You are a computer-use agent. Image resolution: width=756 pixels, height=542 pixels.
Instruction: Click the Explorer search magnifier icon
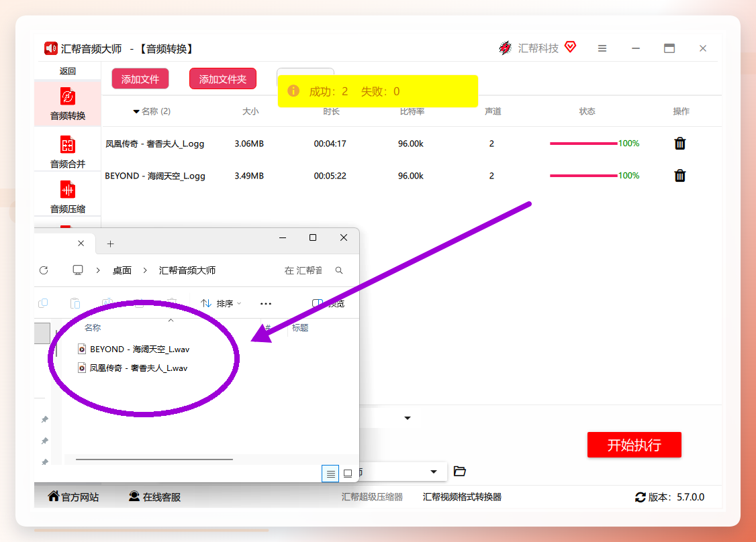(339, 270)
